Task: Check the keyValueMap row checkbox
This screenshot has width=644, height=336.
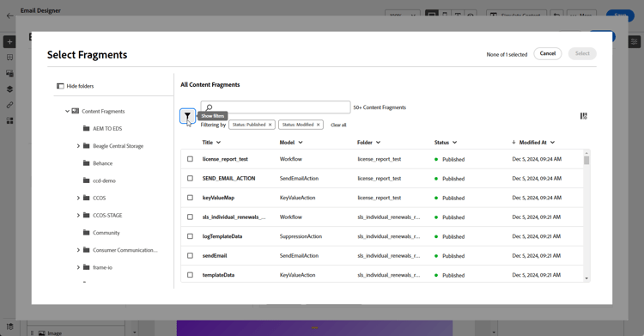Action: pyautogui.click(x=190, y=198)
